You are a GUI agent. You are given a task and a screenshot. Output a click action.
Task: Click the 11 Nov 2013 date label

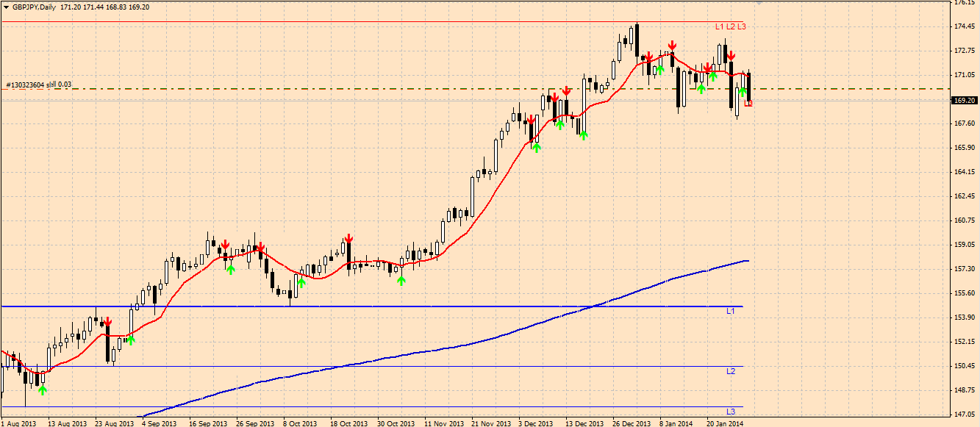[443, 423]
